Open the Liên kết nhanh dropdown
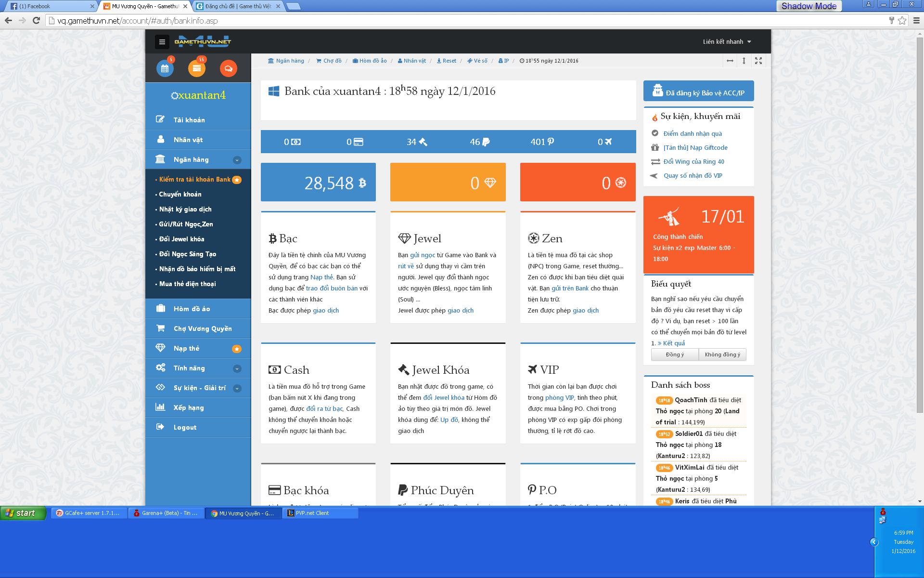Viewport: 924px width, 578px height. click(727, 42)
